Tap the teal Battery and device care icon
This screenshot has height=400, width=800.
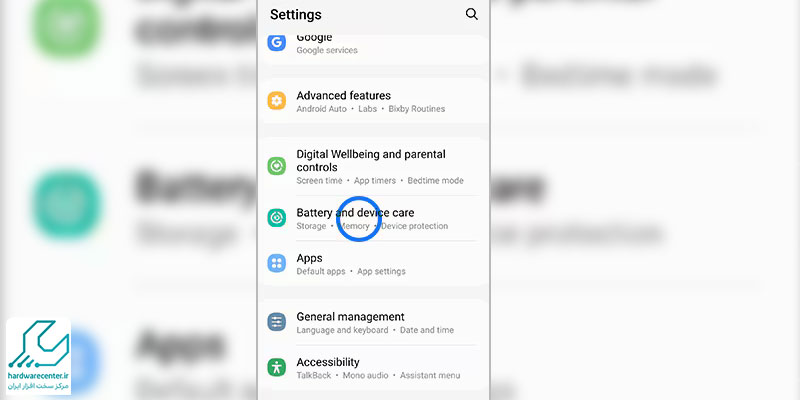(277, 218)
